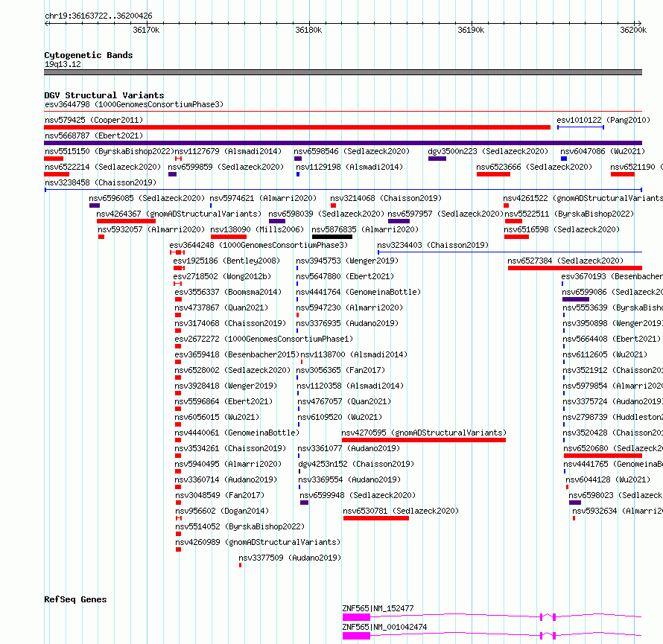Click the ZNF565|NM_001042474 gene label
Viewport: 663px width, 644px height.
pos(385,627)
